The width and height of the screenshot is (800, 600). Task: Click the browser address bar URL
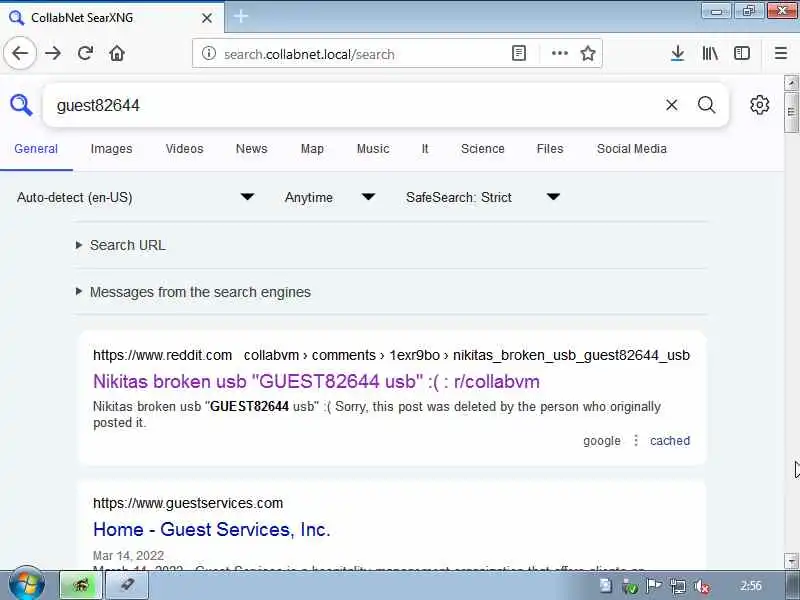309,54
